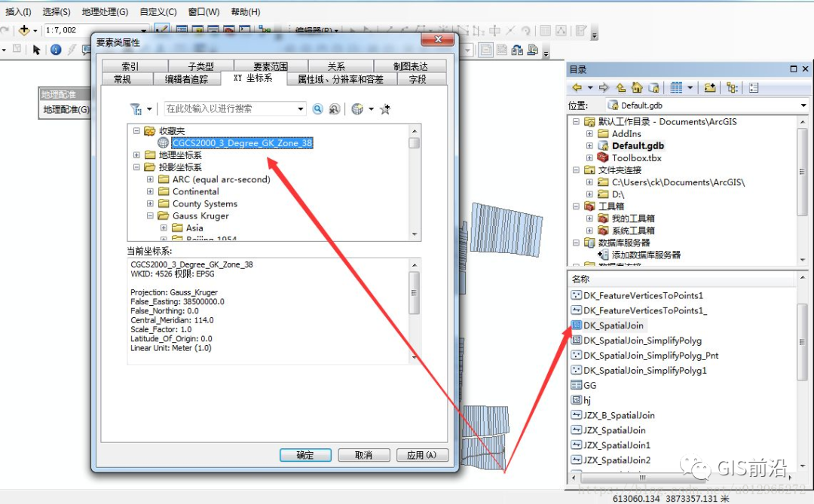Switch to the 要素范围 tab
Viewport: 814px width, 504px height.
pos(271,66)
